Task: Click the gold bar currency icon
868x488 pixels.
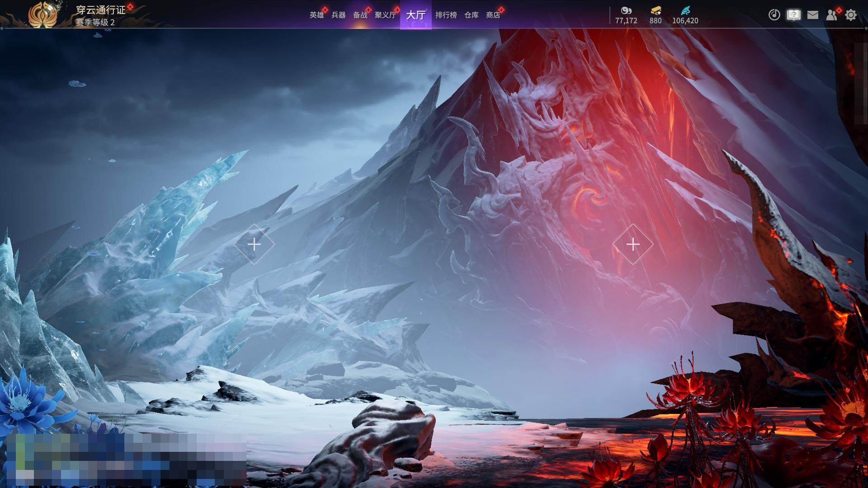Action: pos(656,10)
